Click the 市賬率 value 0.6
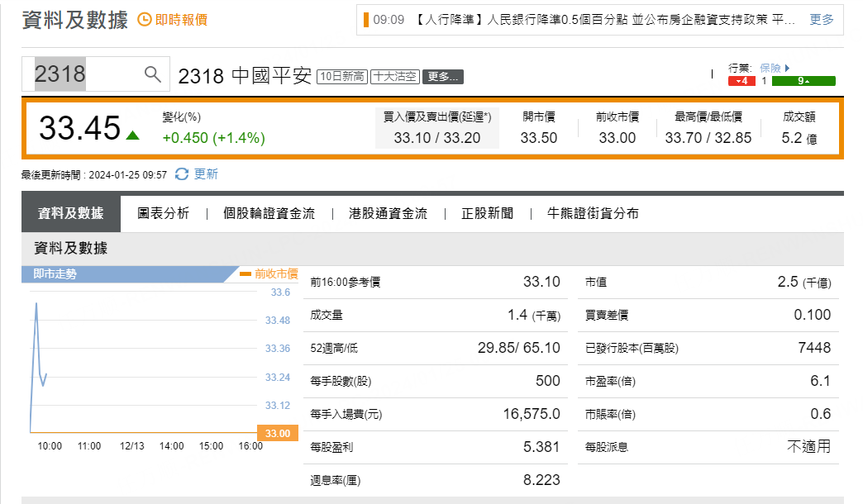Viewport: 863px width, 504px height. [x=821, y=414]
